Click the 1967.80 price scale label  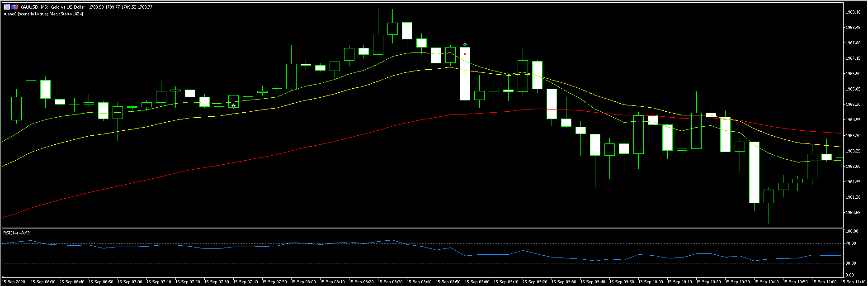pos(853,43)
